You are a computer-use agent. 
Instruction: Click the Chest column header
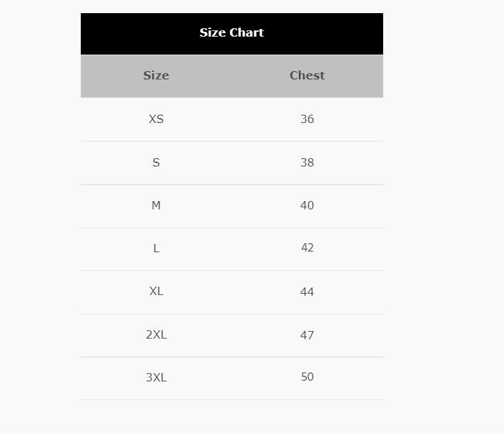click(x=307, y=75)
